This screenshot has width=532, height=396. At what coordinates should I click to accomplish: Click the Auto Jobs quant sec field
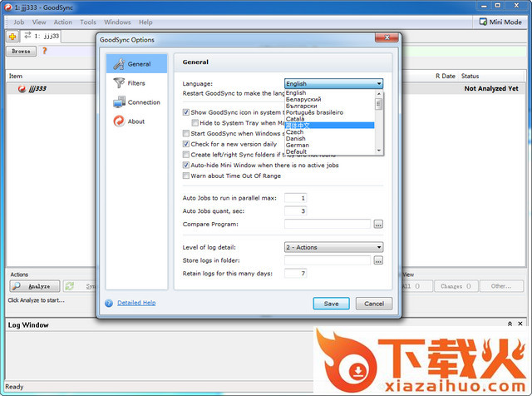296,211
